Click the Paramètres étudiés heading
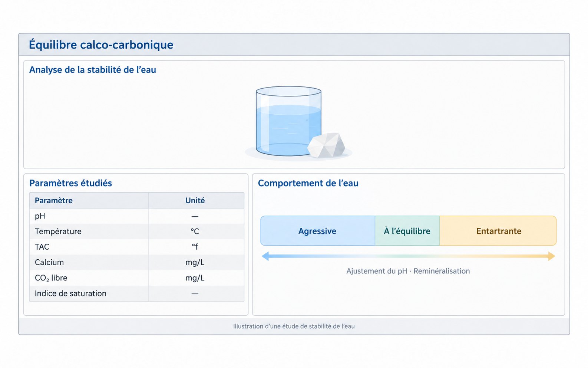 click(70, 183)
